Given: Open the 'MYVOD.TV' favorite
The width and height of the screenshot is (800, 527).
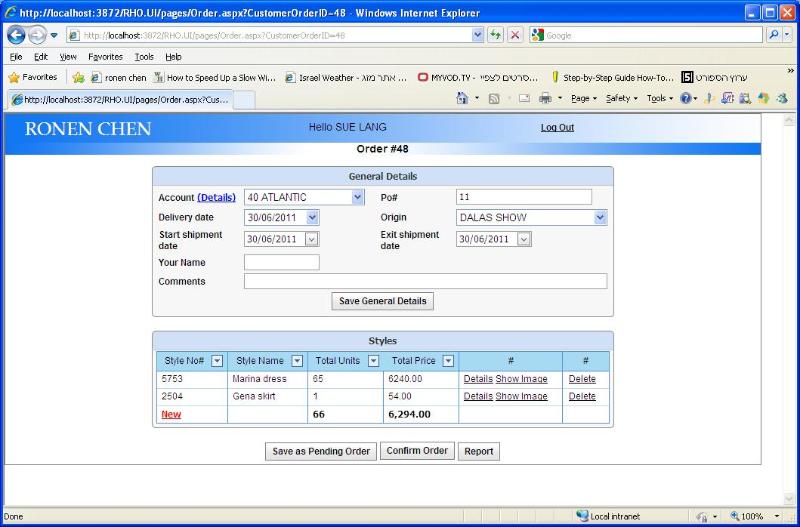Looking at the screenshot, I should tap(478, 78).
